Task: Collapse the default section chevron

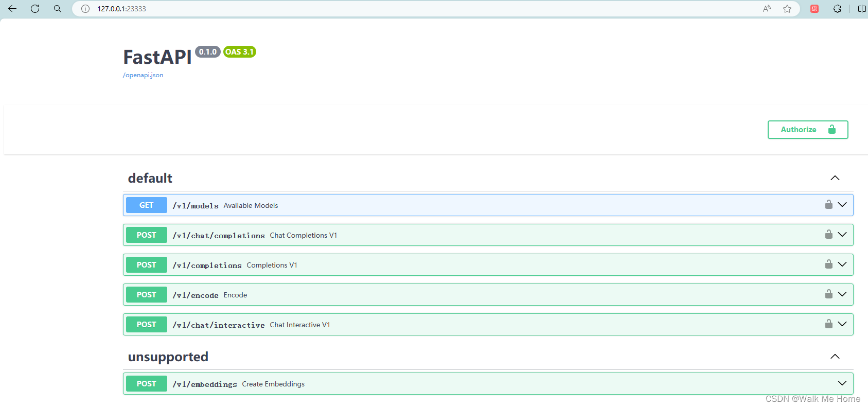Action: [x=835, y=178]
